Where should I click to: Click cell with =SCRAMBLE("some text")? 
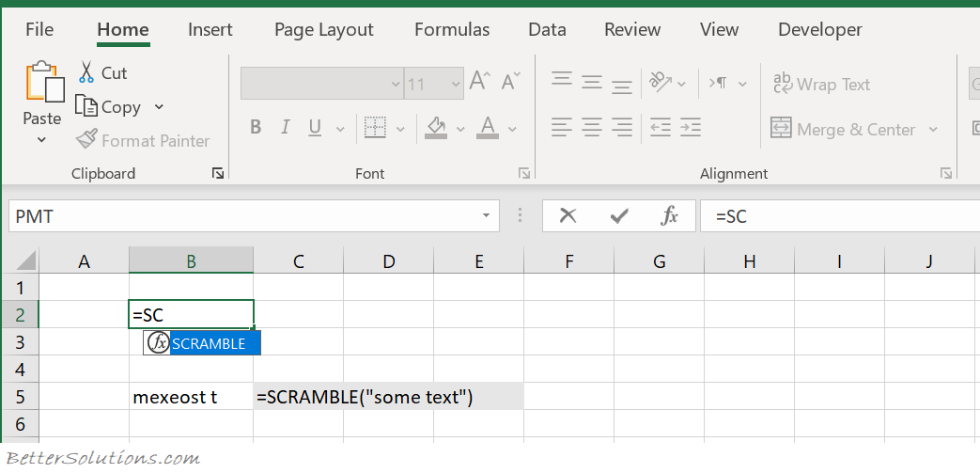click(x=388, y=397)
